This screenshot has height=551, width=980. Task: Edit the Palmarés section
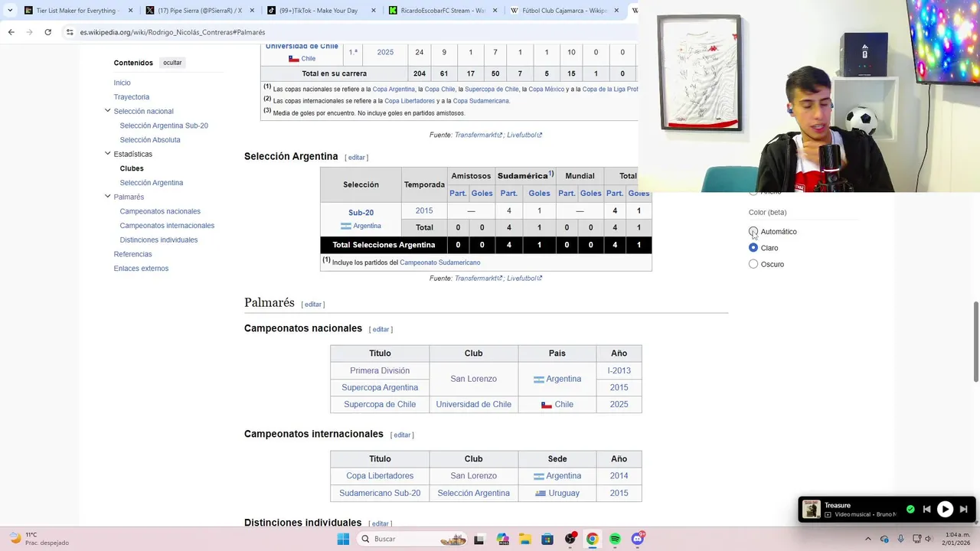(x=313, y=305)
